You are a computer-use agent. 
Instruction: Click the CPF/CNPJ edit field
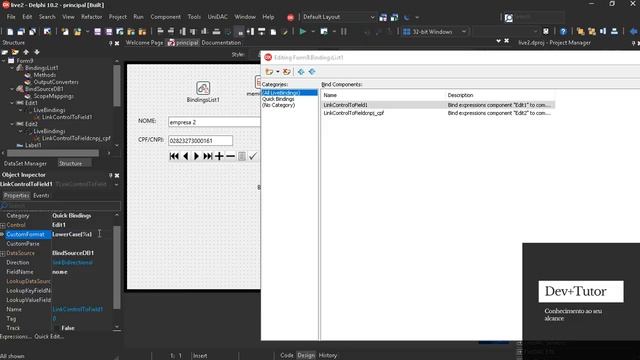tap(200, 140)
